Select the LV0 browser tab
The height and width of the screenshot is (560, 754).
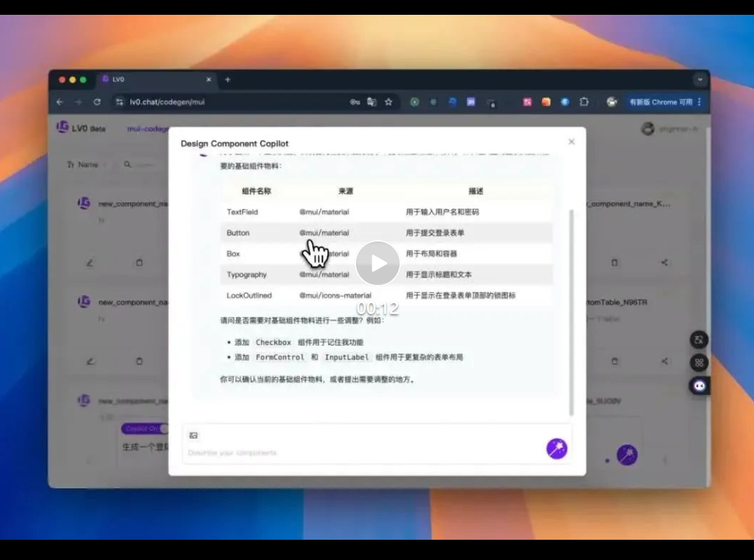click(x=157, y=79)
